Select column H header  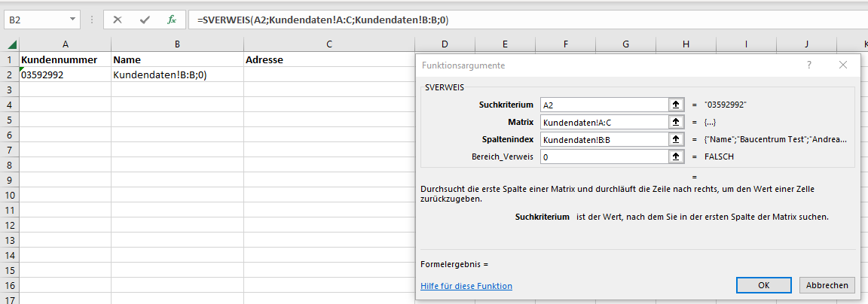click(x=686, y=44)
